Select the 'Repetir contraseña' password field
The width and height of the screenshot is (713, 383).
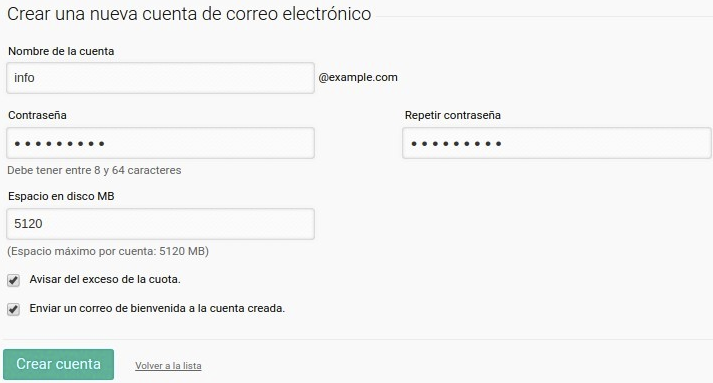[x=557, y=143]
